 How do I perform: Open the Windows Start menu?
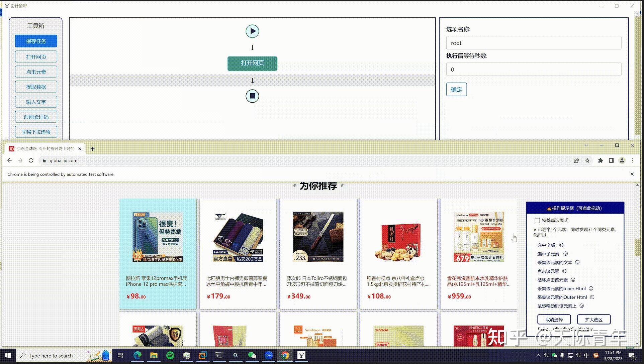(x=8, y=355)
